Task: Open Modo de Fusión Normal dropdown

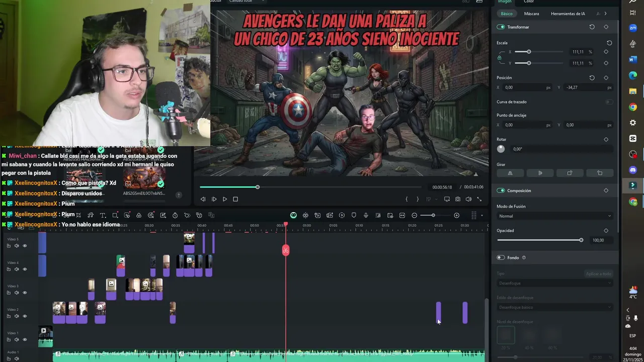Action: (x=554, y=216)
